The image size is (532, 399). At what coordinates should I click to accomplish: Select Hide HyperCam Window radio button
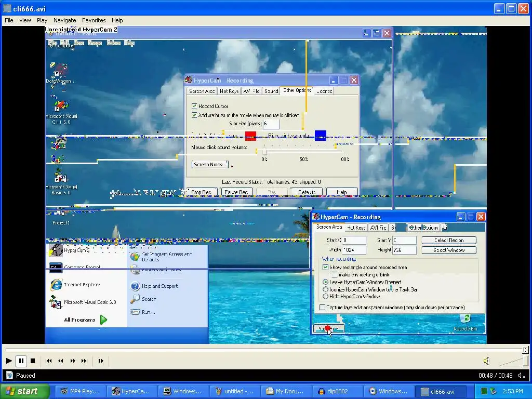325,296
